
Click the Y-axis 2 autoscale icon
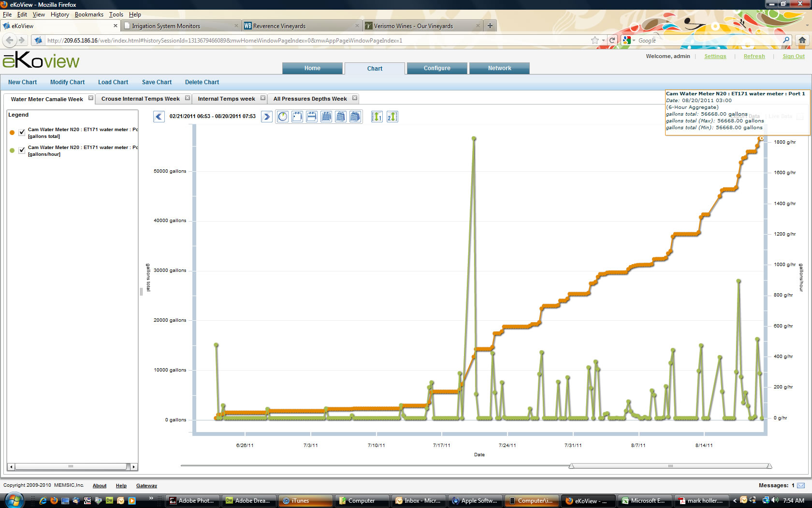[x=392, y=117]
